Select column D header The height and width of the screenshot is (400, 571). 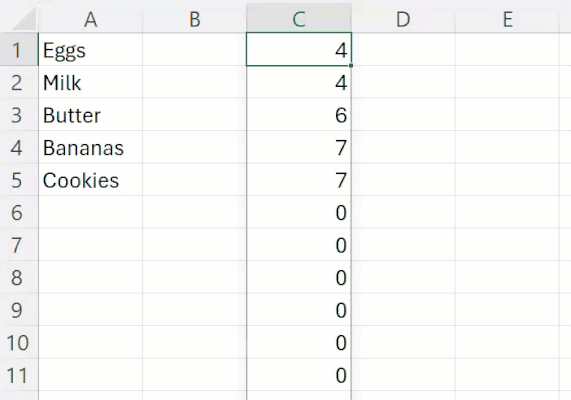pos(403,19)
